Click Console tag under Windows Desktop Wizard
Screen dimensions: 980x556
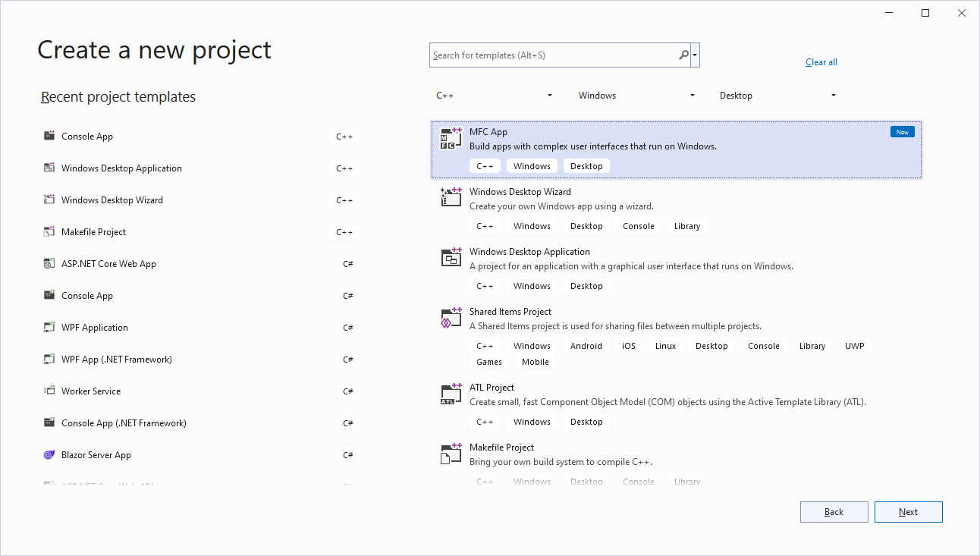click(x=639, y=226)
